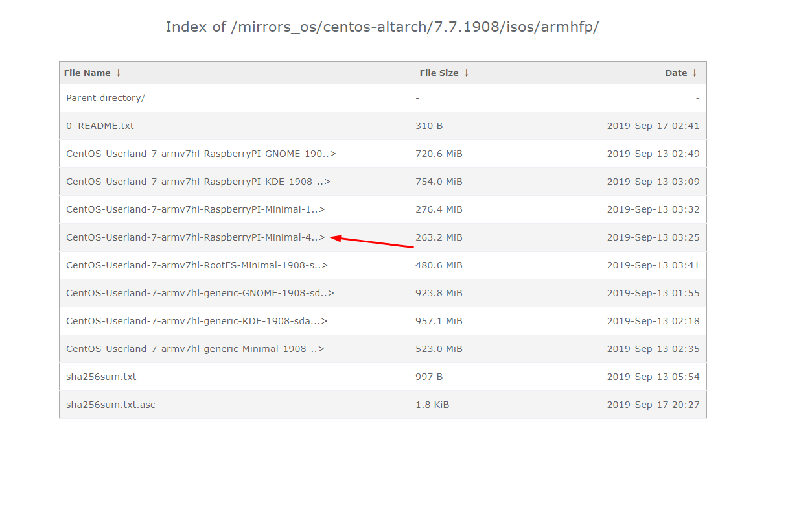Click the 997 B file size
The width and height of the screenshot is (812, 520).
click(x=429, y=377)
